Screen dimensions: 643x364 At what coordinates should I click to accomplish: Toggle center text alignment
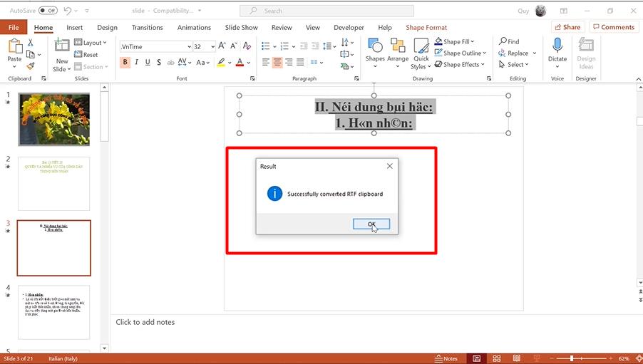(x=277, y=62)
